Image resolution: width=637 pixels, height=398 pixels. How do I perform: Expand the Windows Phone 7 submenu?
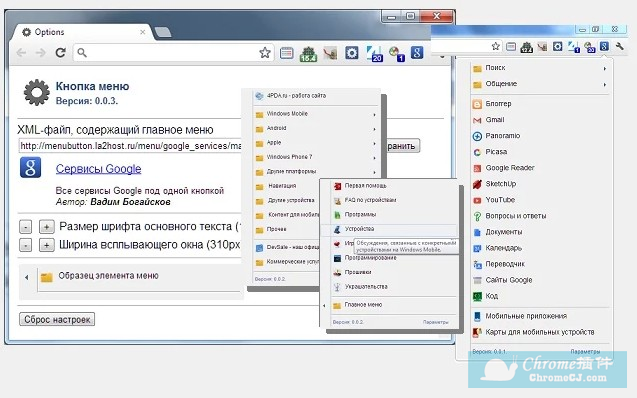(x=316, y=157)
